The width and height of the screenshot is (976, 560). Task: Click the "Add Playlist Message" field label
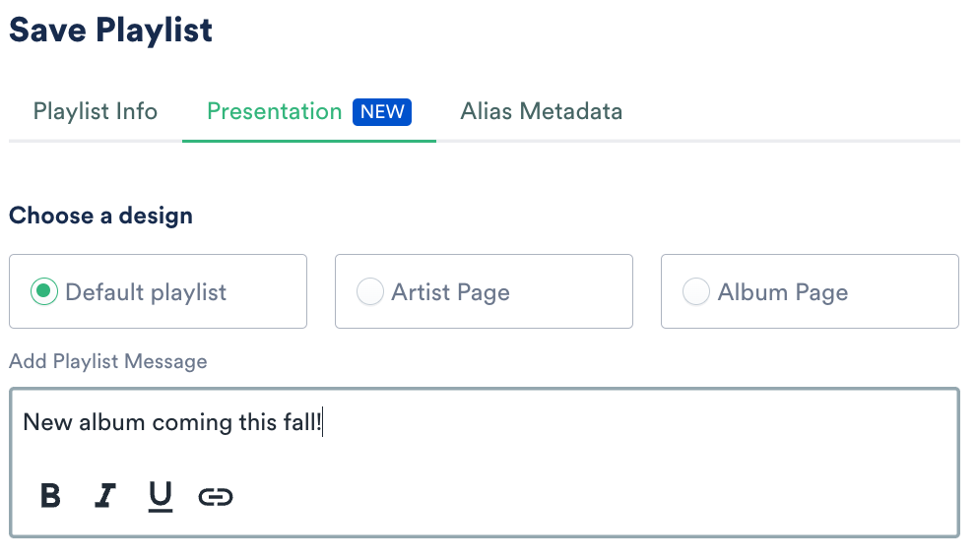point(108,361)
